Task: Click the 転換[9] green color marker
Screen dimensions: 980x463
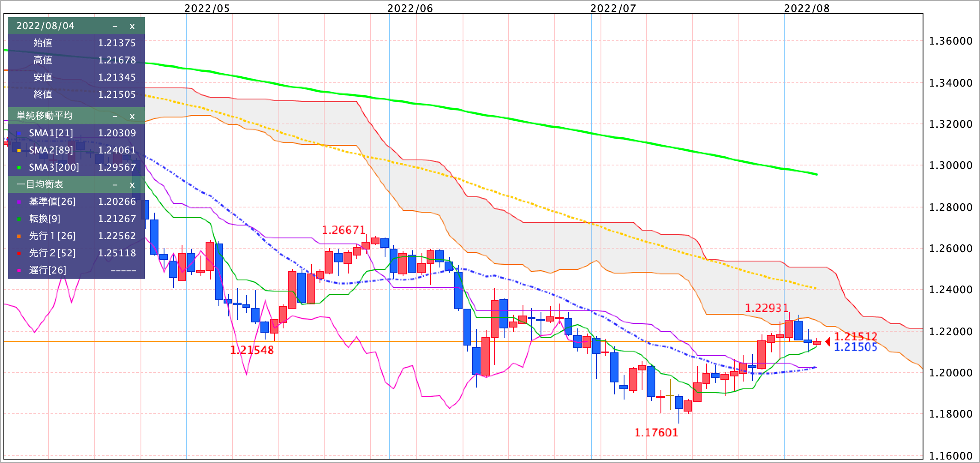Action: [19, 219]
